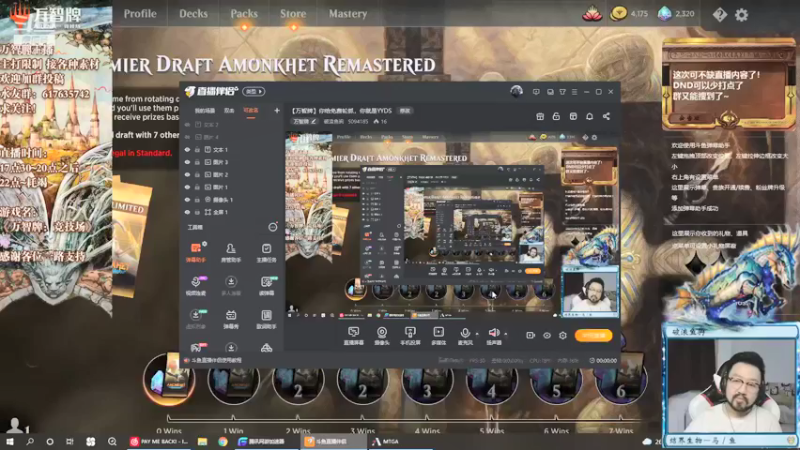Expand speaker volume arrow
This screenshot has height=450, width=800.
pyautogui.click(x=506, y=334)
